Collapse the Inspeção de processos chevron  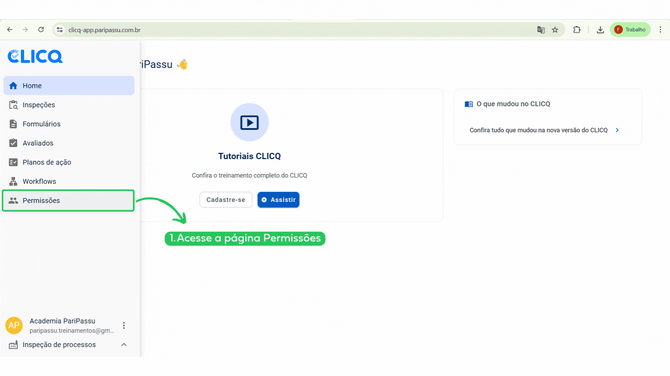tap(123, 345)
